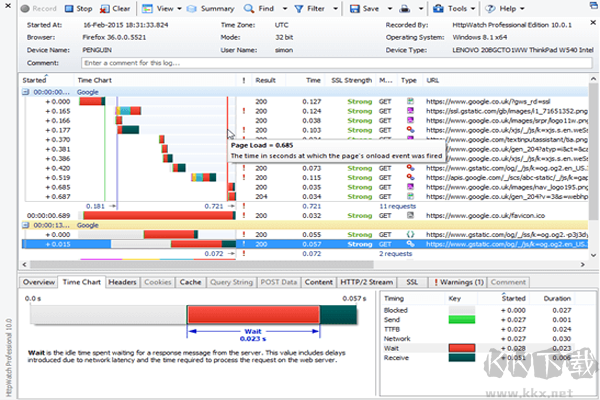Open the Summary panel icon
The image size is (600, 400).
coord(193,8)
